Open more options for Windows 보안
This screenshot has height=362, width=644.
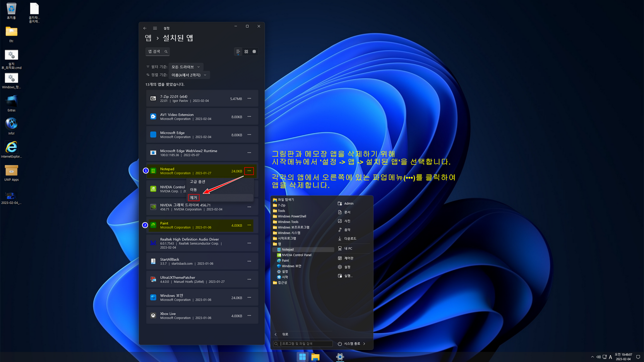[249, 297]
